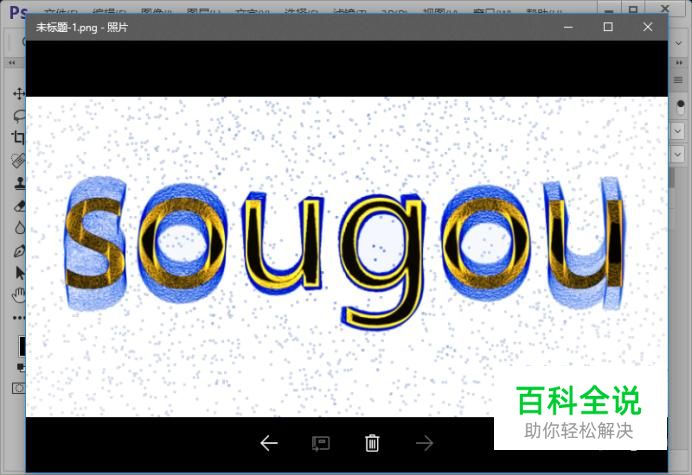The height and width of the screenshot is (475, 692).
Task: Click the Photos title 未标题-1.png - 照片
Action: (82, 27)
